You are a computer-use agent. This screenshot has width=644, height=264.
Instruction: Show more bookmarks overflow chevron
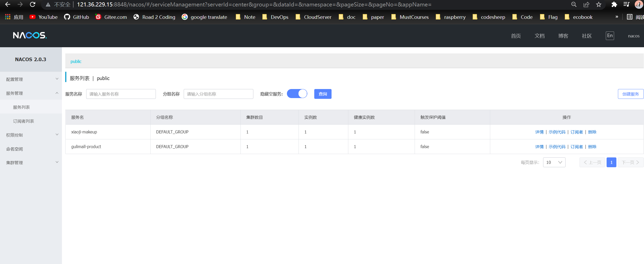pos(617,17)
